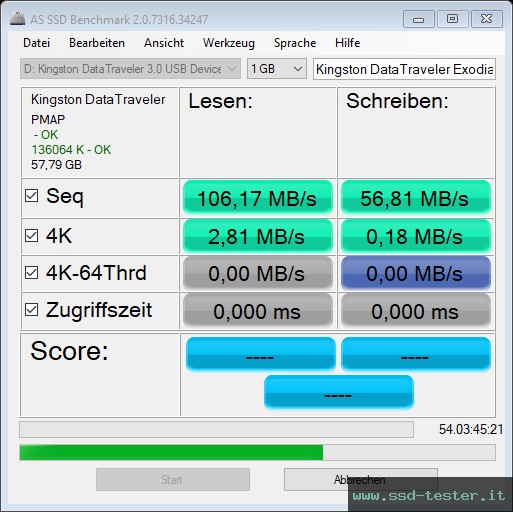The height and width of the screenshot is (512, 513).
Task: Click the grey 4K-64Thrd read result box
Action: pos(258,273)
